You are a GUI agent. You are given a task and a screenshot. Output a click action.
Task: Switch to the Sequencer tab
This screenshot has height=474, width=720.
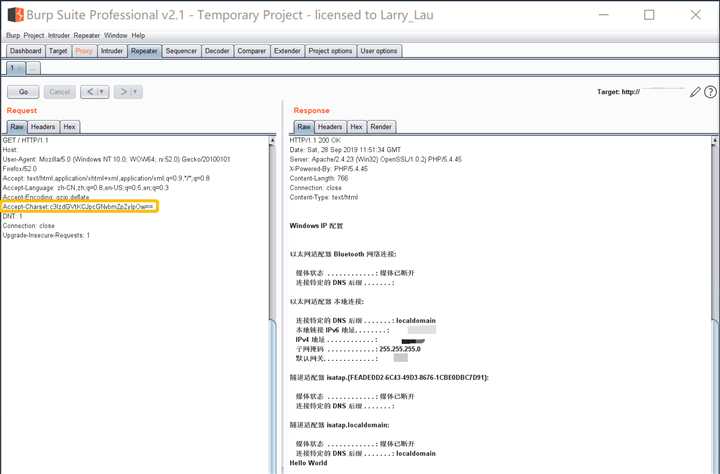(x=181, y=51)
